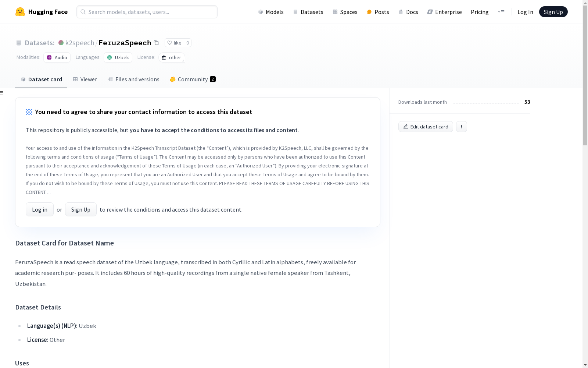Image resolution: width=588 pixels, height=368 pixels.
Task: Click the Hugging Face logo emoji
Action: pos(20,12)
